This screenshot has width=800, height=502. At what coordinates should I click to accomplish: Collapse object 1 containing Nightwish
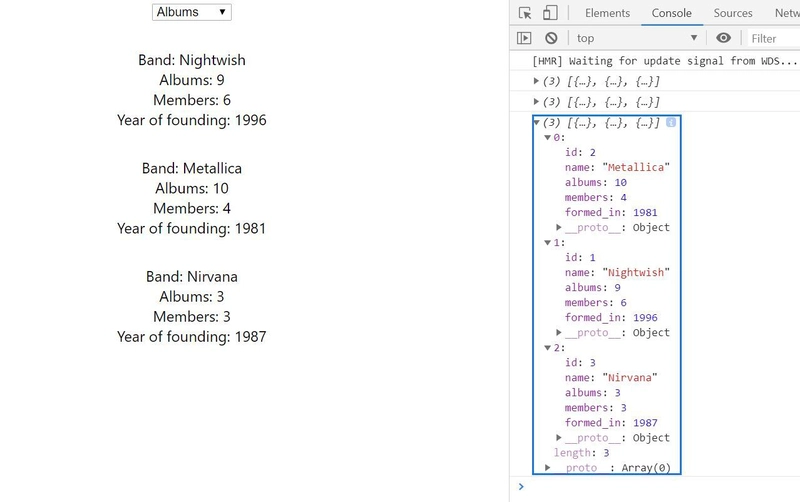547,243
